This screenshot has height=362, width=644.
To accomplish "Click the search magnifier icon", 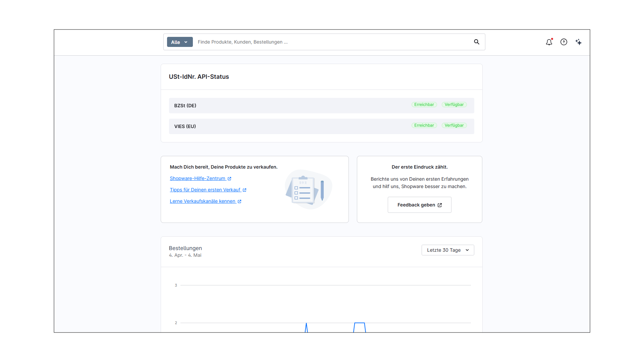I will click(477, 42).
